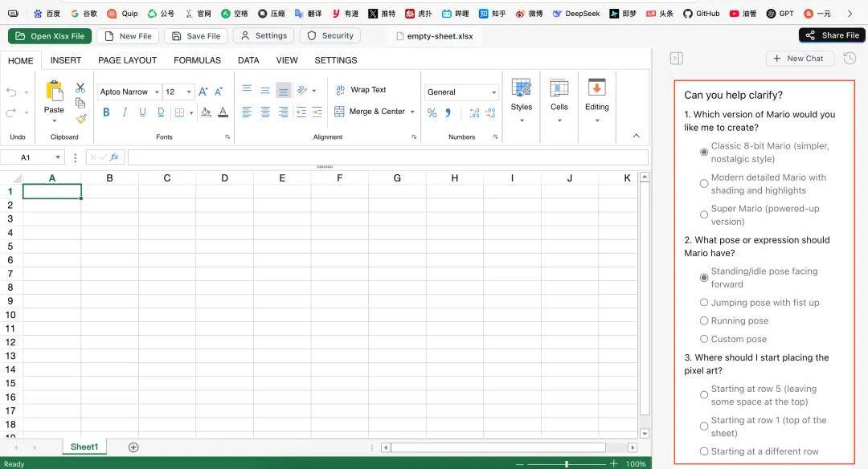868x469 pixels.
Task: Click the Copy icon in Clipboard group
Action: [x=80, y=103]
